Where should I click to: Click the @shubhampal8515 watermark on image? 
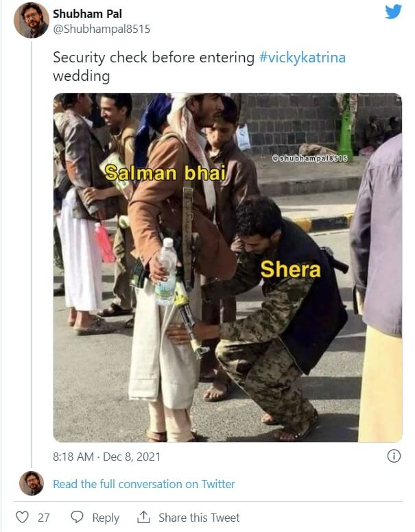310,158
